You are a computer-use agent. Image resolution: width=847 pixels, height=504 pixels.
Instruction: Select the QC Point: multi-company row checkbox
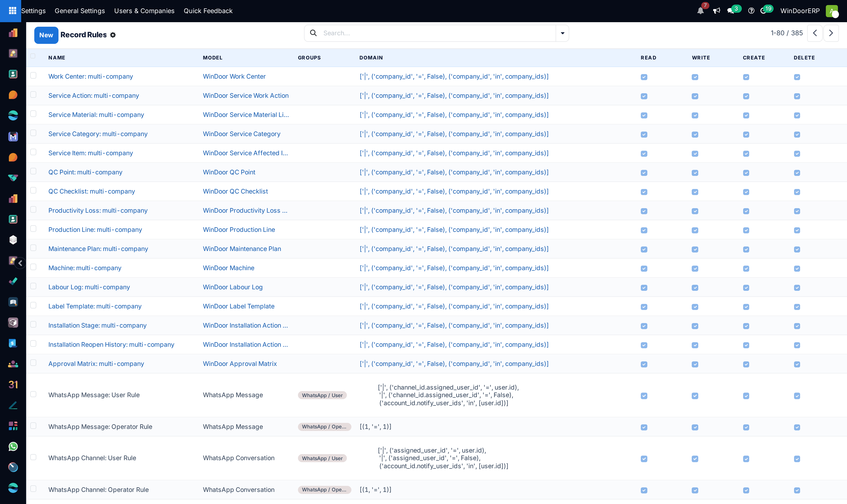coord(33,171)
